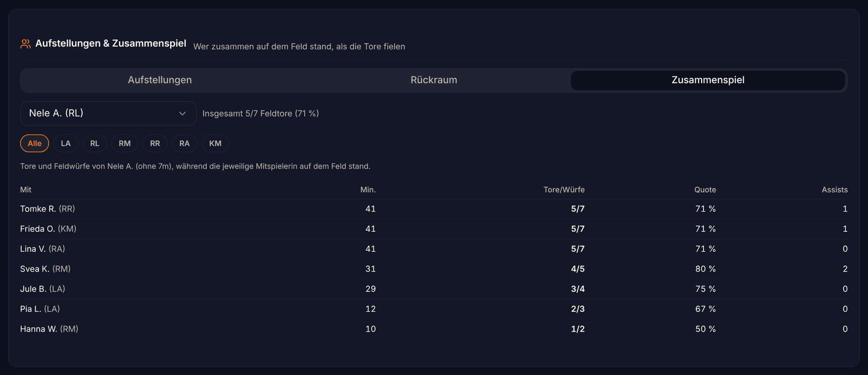Filter by RL position chip
The height and width of the screenshot is (375, 868).
click(94, 143)
